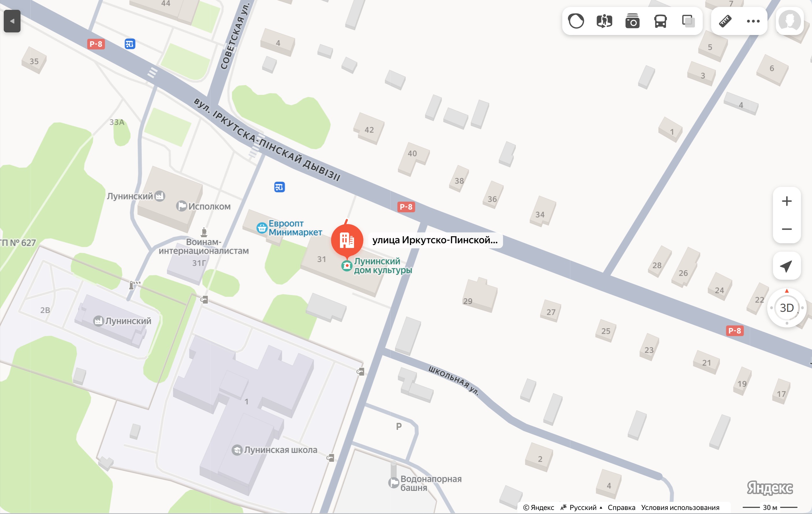Expand the collapsed side panel arrow
Image resolution: width=812 pixels, height=514 pixels.
[12, 21]
